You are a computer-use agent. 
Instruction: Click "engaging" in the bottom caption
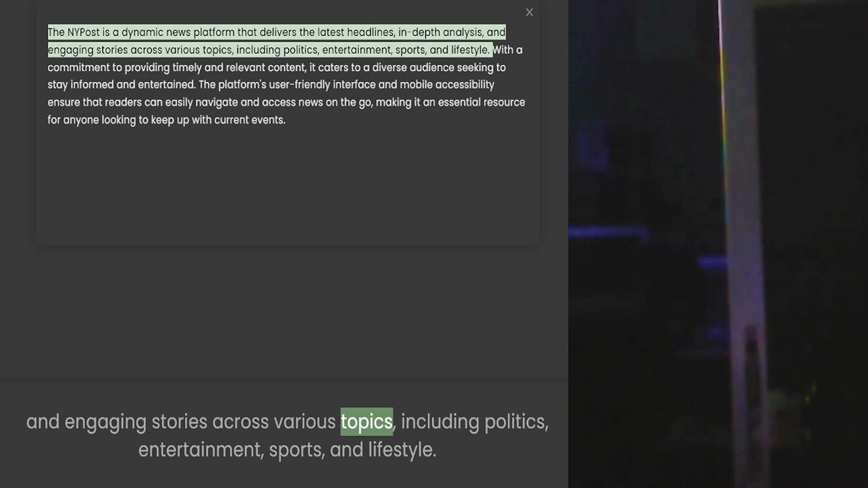click(x=105, y=422)
